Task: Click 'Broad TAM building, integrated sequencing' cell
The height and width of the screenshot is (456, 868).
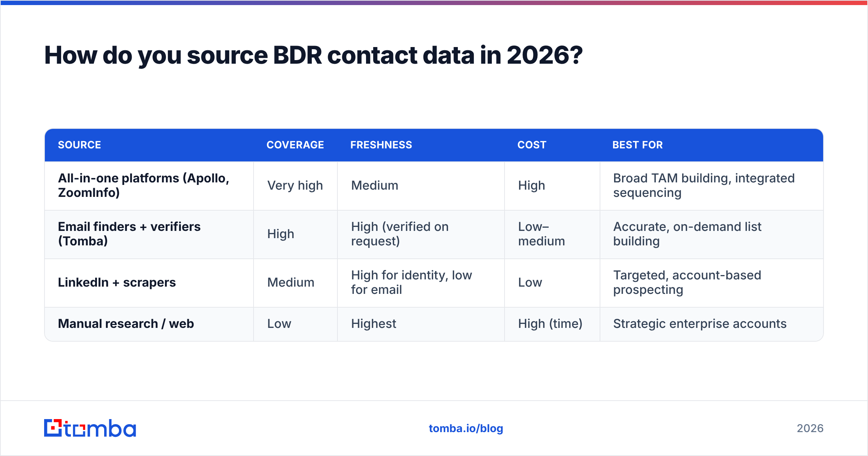Action: point(712,186)
